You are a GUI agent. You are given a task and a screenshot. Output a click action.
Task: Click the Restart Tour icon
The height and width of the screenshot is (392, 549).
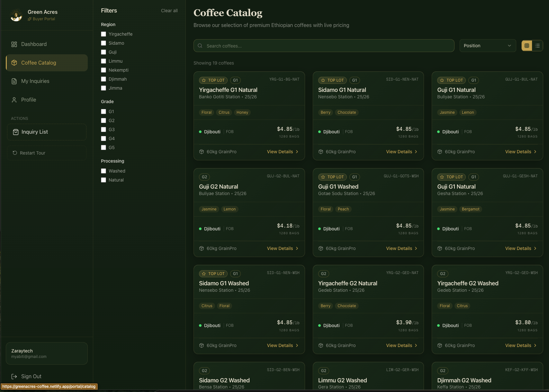point(15,153)
